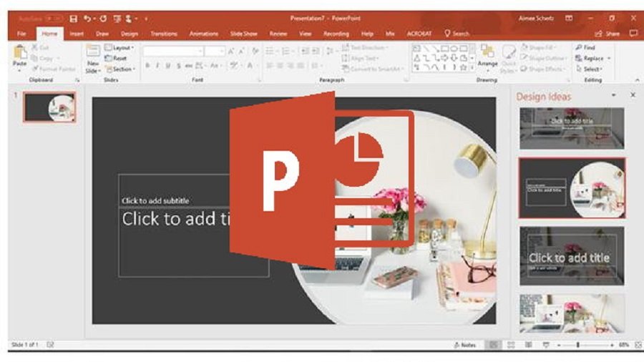
Task: Toggle Align Left for paragraph
Action: 270,66
